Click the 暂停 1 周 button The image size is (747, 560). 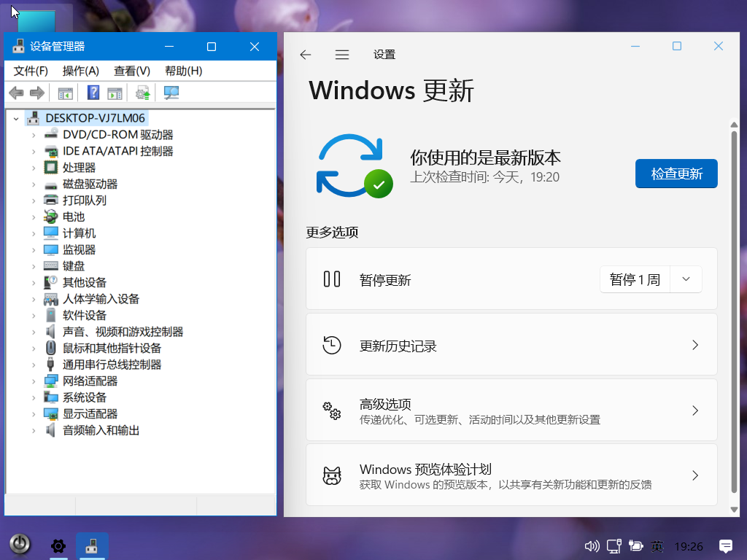635,279
